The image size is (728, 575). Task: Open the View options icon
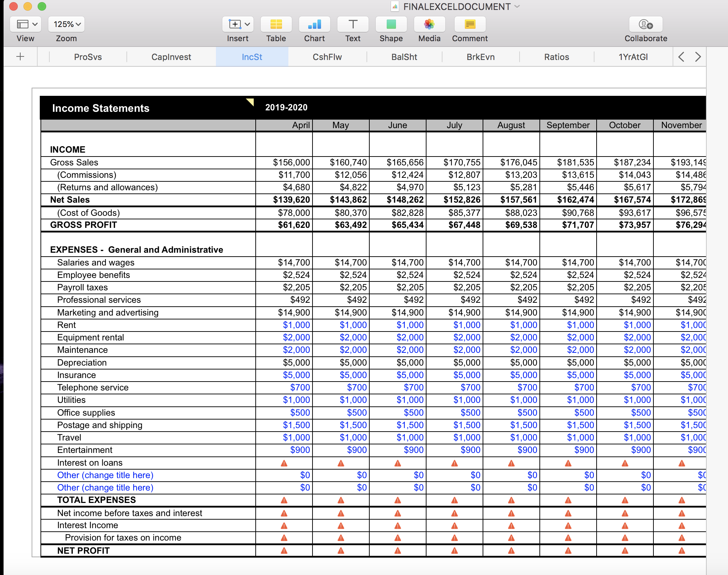click(25, 24)
